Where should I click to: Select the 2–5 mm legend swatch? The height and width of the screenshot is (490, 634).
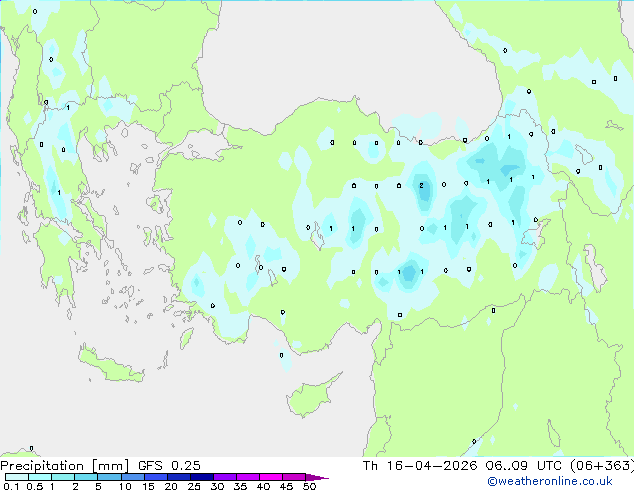(86, 477)
